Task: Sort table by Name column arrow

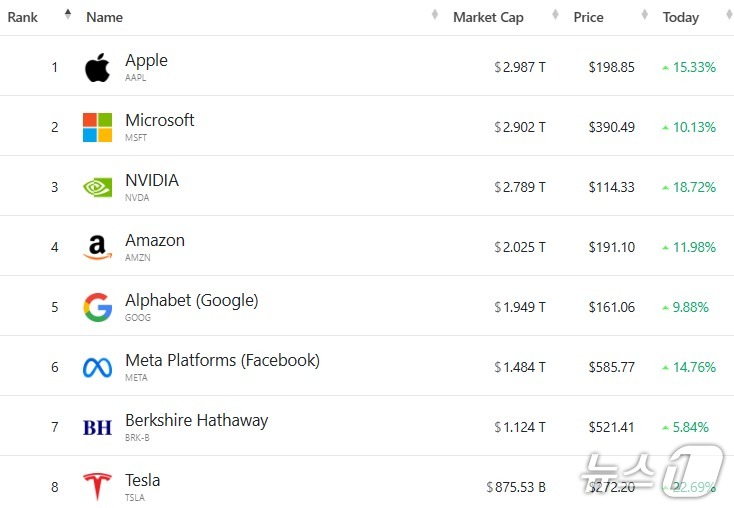Action: (435, 14)
